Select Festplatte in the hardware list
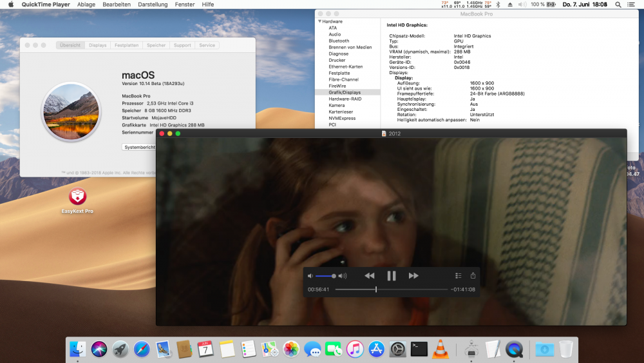644x363 pixels. tap(339, 73)
